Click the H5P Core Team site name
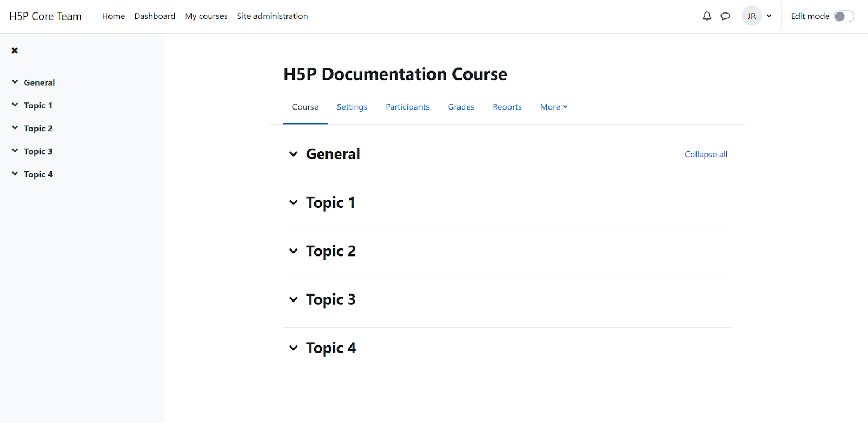The image size is (868, 423). click(x=46, y=16)
